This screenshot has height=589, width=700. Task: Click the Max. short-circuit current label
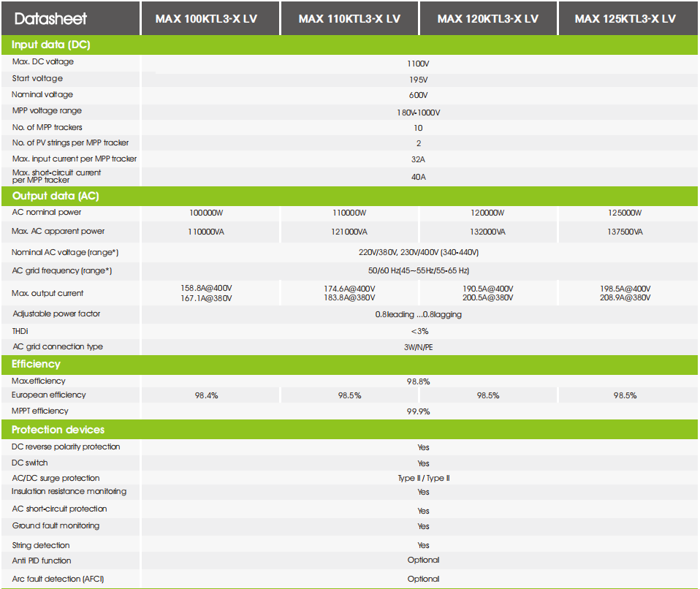point(57,176)
